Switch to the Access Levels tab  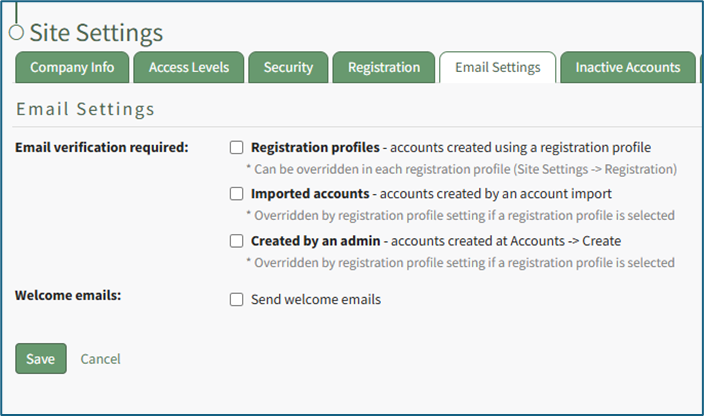click(x=189, y=68)
